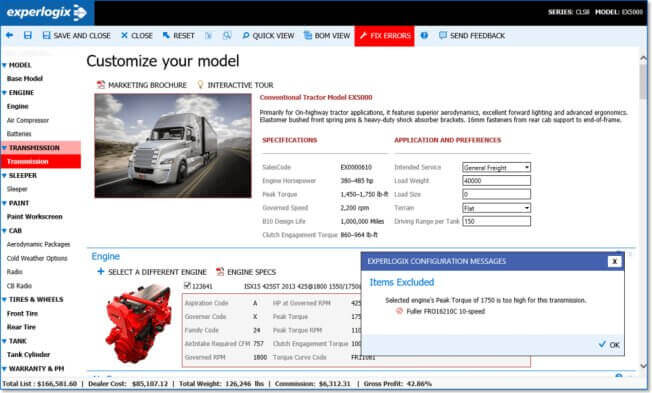Viewport: 652px width, 393px height.
Task: Open Tank Cylinder
Action: pyautogui.click(x=28, y=355)
